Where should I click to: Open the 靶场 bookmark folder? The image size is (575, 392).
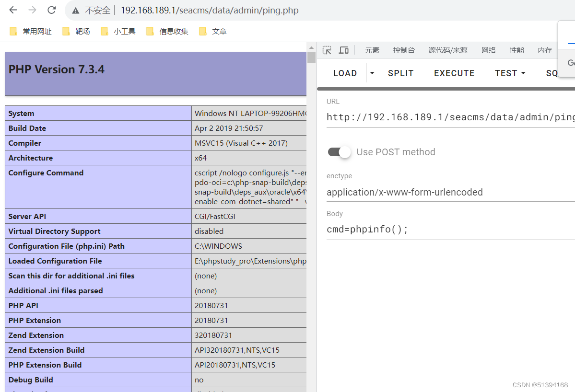(76, 32)
